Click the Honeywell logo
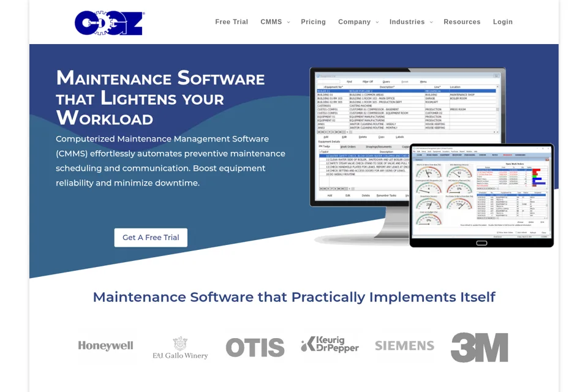This screenshot has width=588, height=392. click(106, 346)
